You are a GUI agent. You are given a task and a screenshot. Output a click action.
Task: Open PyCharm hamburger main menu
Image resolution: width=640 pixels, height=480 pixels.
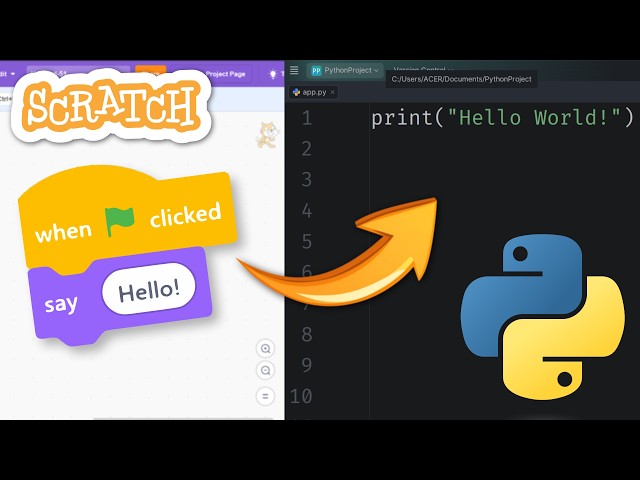pyautogui.click(x=294, y=70)
